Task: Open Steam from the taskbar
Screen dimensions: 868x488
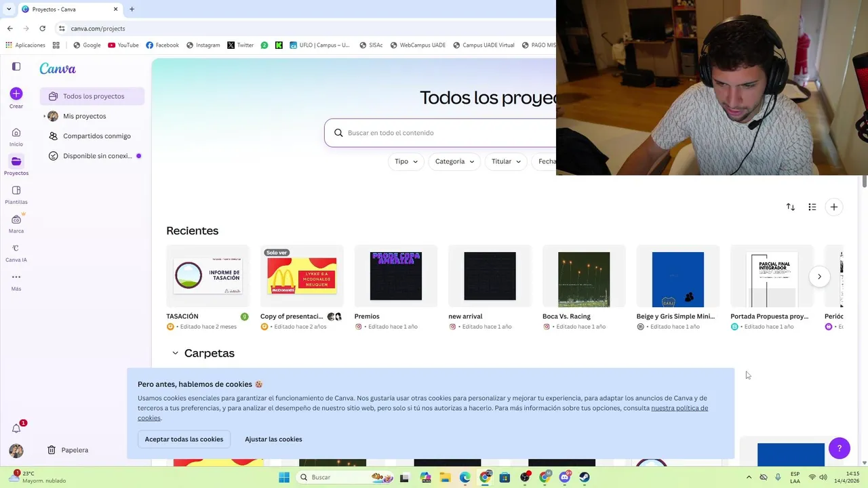Action: (x=585, y=477)
